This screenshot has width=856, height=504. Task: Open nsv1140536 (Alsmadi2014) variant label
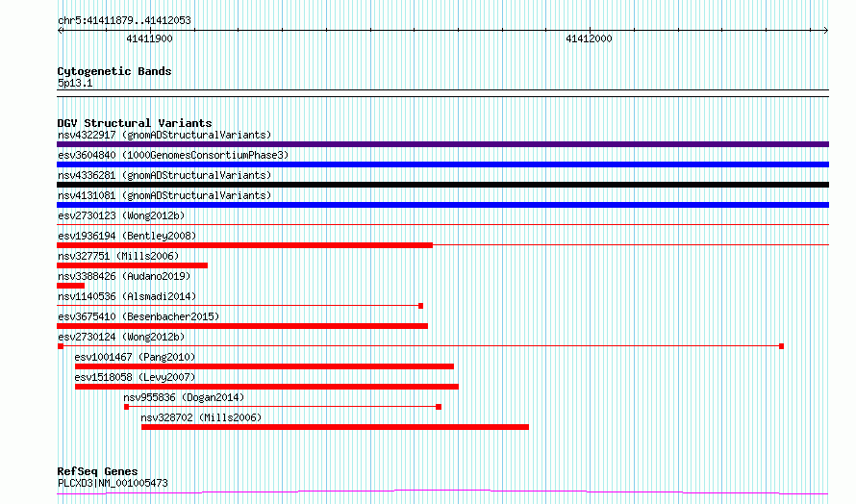click(x=127, y=296)
